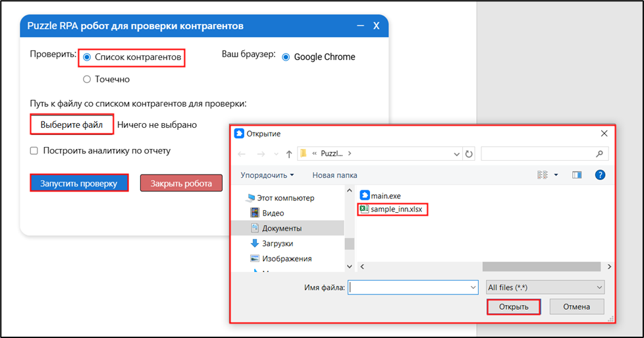644x338 pixels.
Task: Click the refresh icon in address bar
Action: [x=469, y=154]
